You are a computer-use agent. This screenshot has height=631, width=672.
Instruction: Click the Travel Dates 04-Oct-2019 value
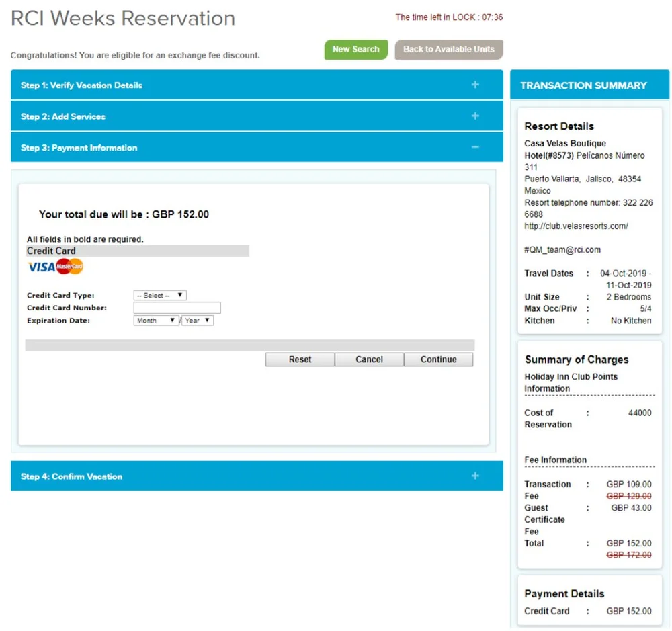626,279
